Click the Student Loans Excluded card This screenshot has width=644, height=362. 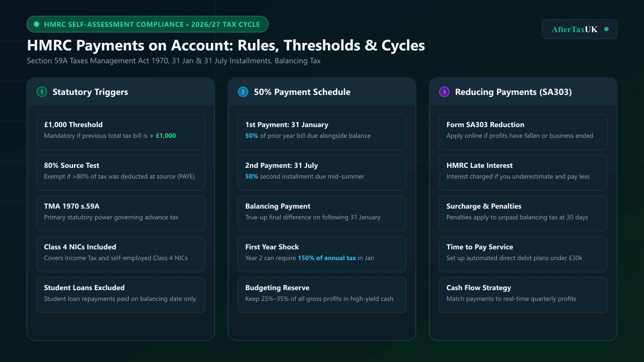click(121, 295)
